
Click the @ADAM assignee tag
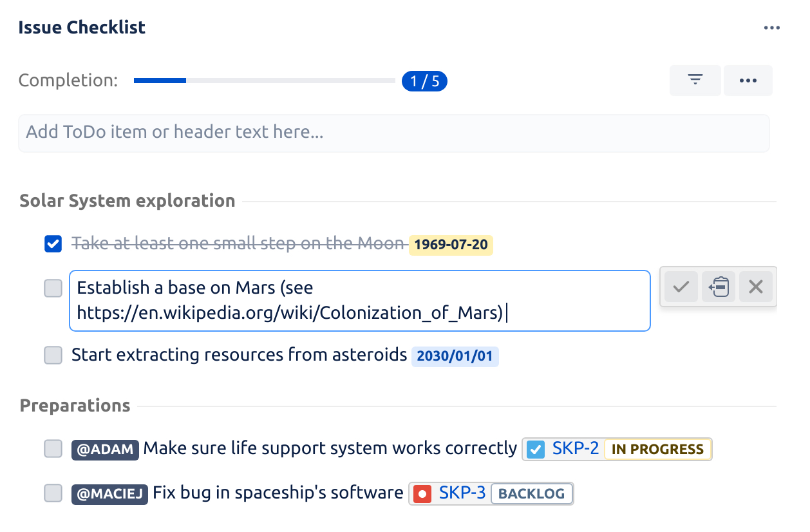(105, 450)
